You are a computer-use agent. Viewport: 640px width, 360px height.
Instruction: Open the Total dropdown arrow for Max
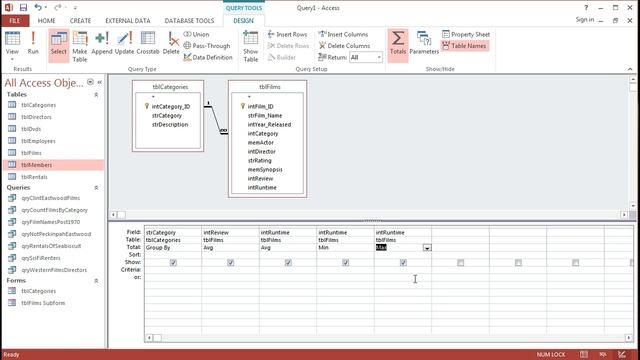tap(427, 248)
